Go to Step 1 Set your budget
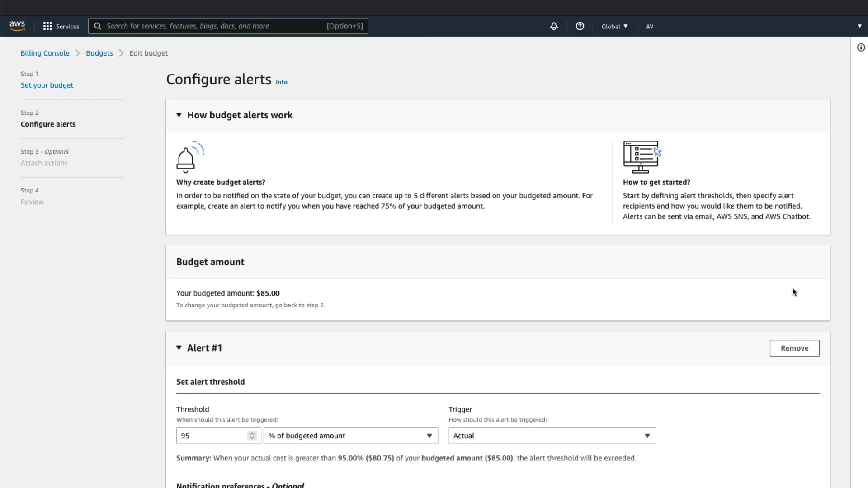 (47, 85)
